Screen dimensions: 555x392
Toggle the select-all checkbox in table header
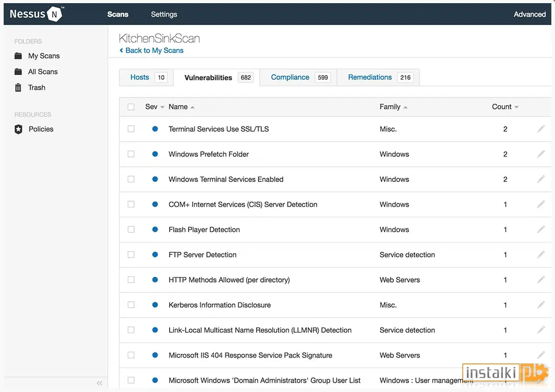(131, 107)
